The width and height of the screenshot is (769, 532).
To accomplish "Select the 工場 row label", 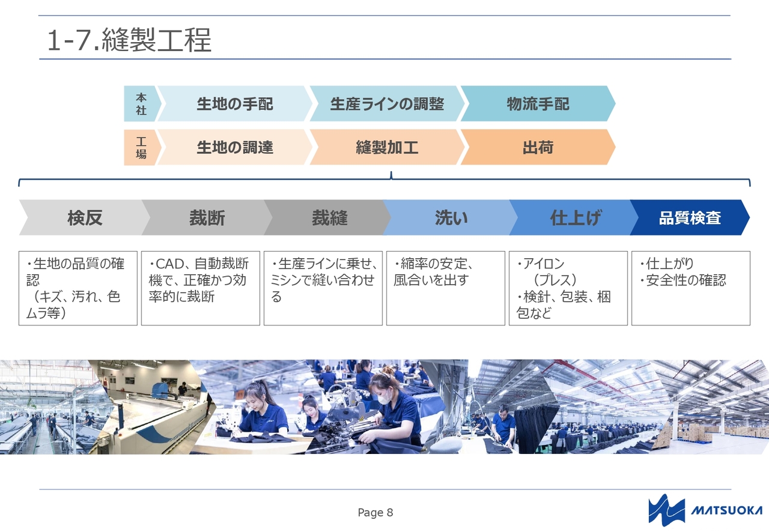I will click(142, 147).
